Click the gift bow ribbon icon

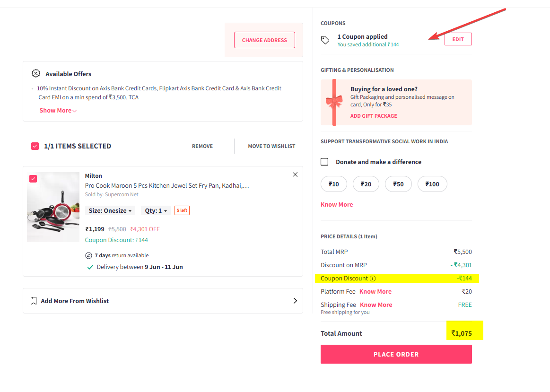click(x=334, y=101)
